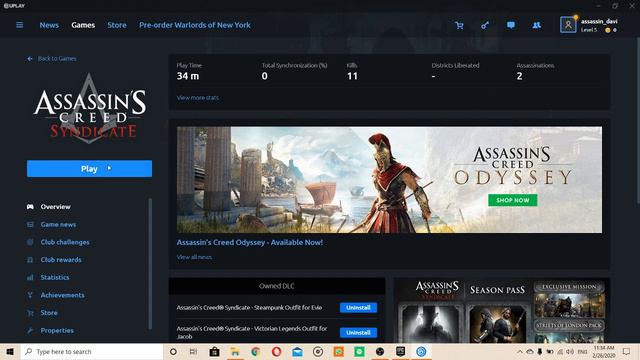Click the Windows search box
Screen dimensions: 640x360
coord(92,351)
